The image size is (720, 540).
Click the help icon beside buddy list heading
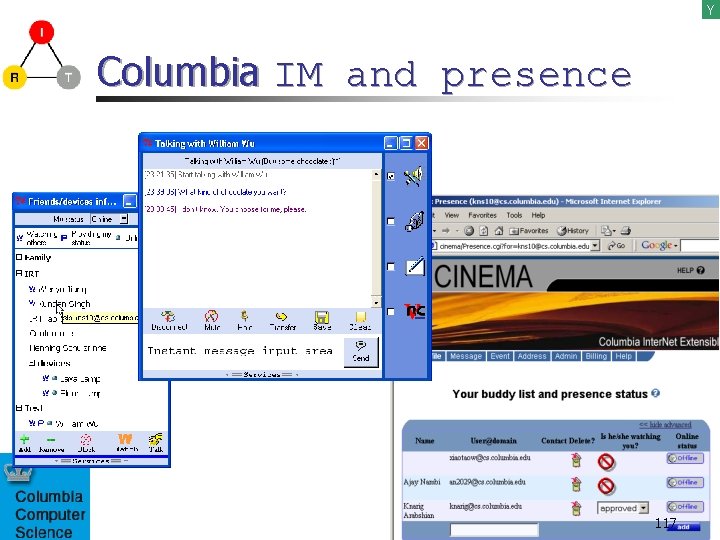[656, 393]
